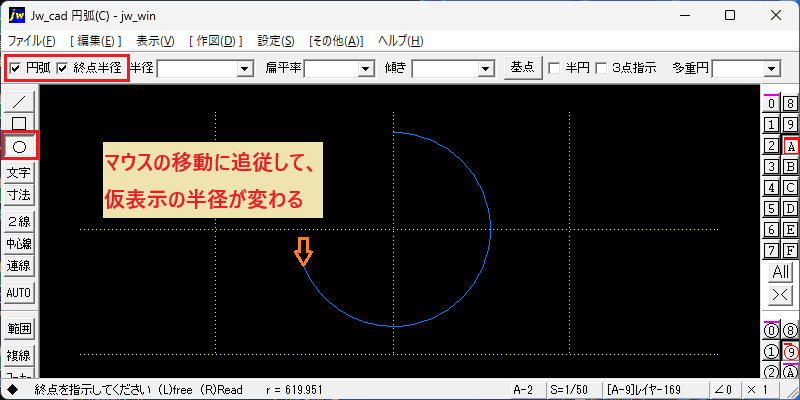The image size is (800, 400).
Task: Select layer E in upper panel
Action: point(790,230)
